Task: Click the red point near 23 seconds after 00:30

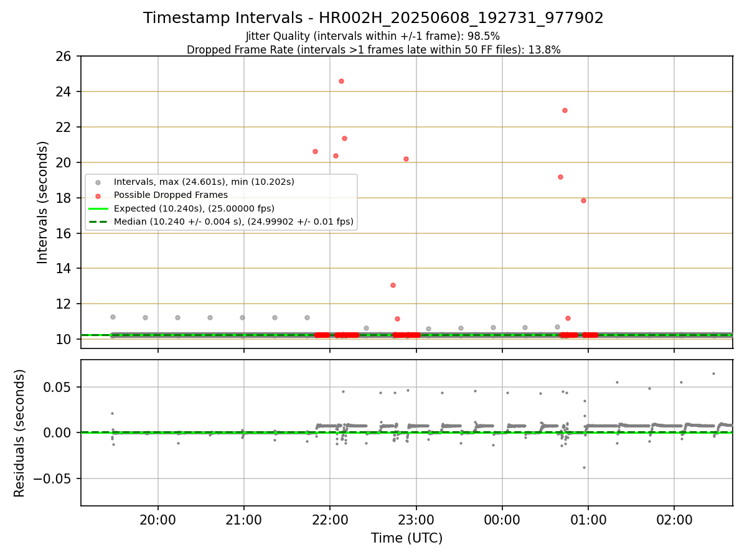Action: click(x=565, y=110)
